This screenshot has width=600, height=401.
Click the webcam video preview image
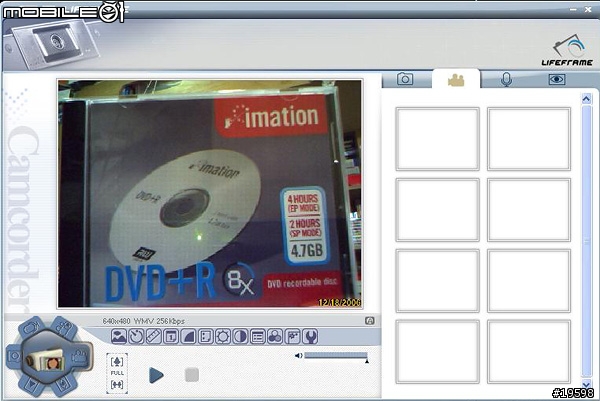(x=210, y=194)
